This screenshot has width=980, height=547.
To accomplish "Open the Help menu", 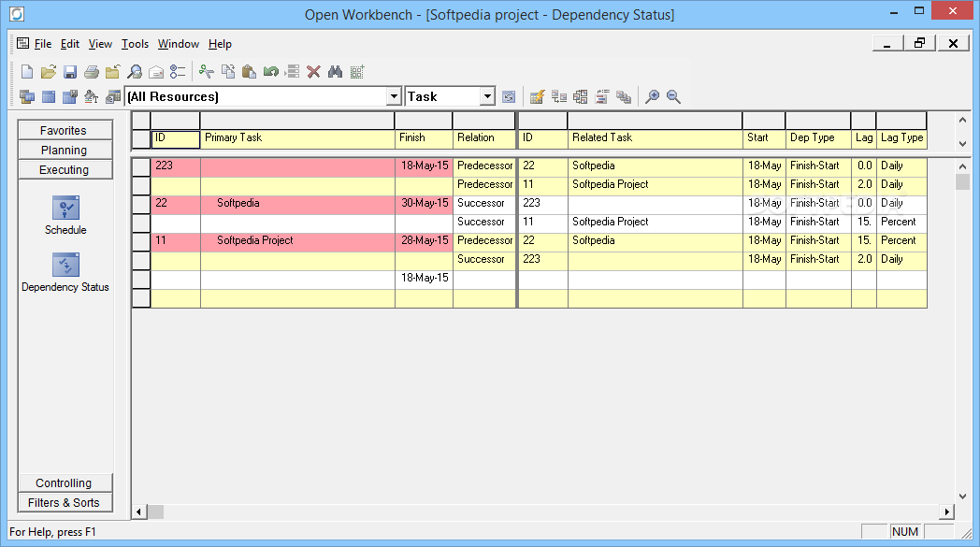I will point(220,44).
